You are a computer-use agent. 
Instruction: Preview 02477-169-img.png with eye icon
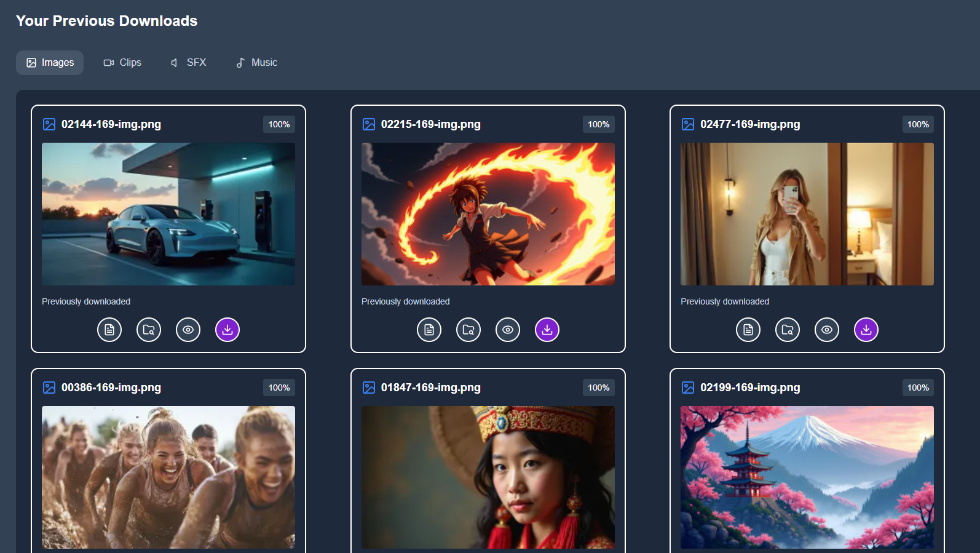click(x=827, y=330)
